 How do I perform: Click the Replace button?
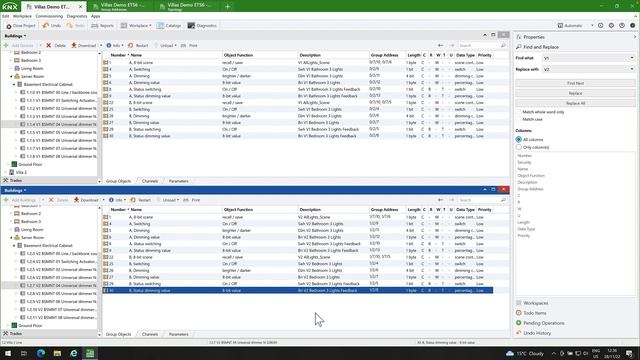pos(575,93)
